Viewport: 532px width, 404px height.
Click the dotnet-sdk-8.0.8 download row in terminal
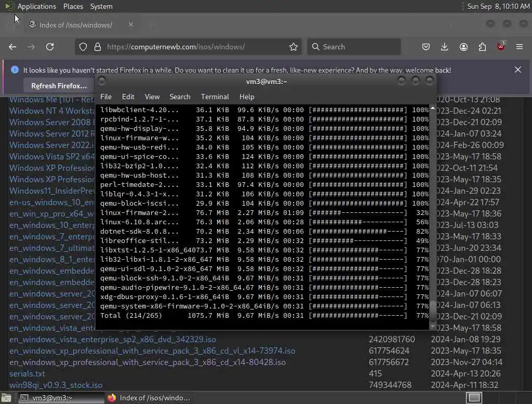(264, 232)
